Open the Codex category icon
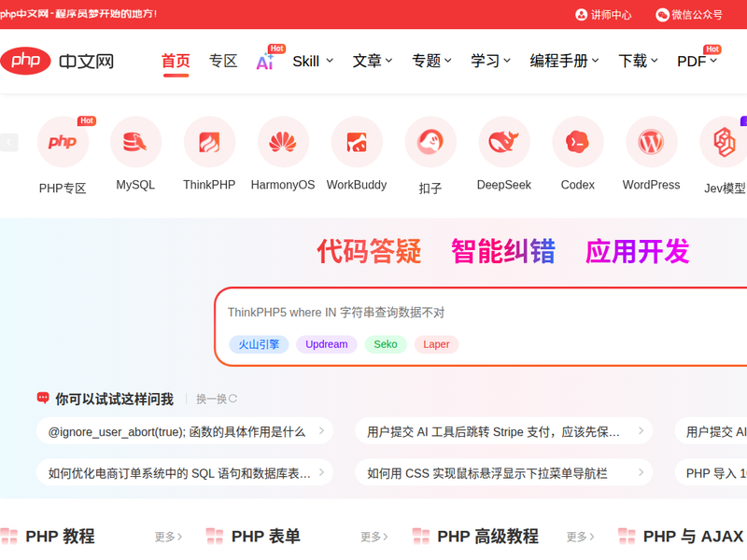Screen dimensions: 747x560 tap(578, 142)
